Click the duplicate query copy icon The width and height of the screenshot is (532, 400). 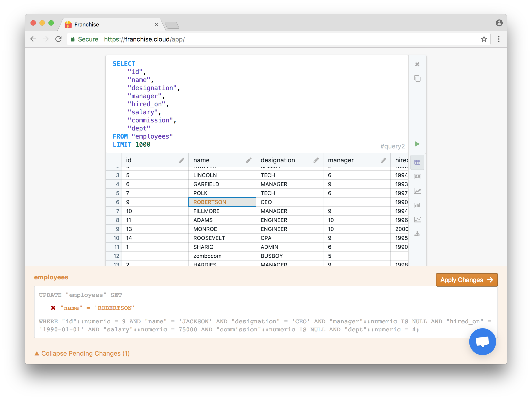(417, 79)
